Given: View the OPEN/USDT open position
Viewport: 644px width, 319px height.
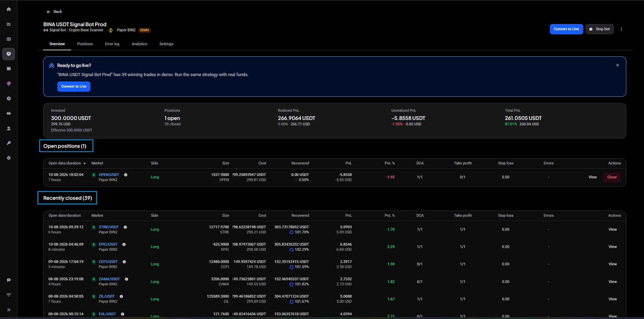Looking at the screenshot, I should 592,177.
